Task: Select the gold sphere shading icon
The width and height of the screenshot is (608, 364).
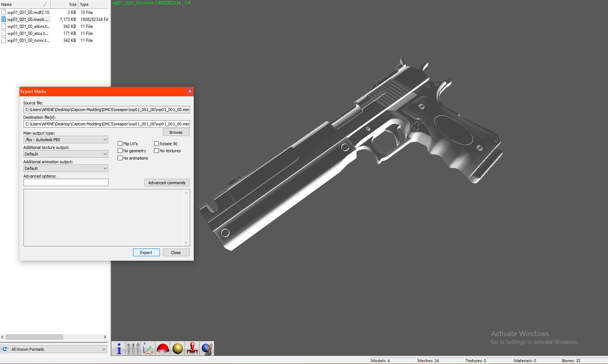Action: tap(178, 349)
